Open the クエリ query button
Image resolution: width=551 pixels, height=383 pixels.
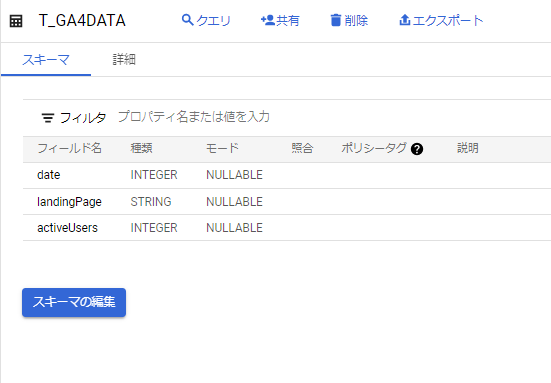coord(206,20)
